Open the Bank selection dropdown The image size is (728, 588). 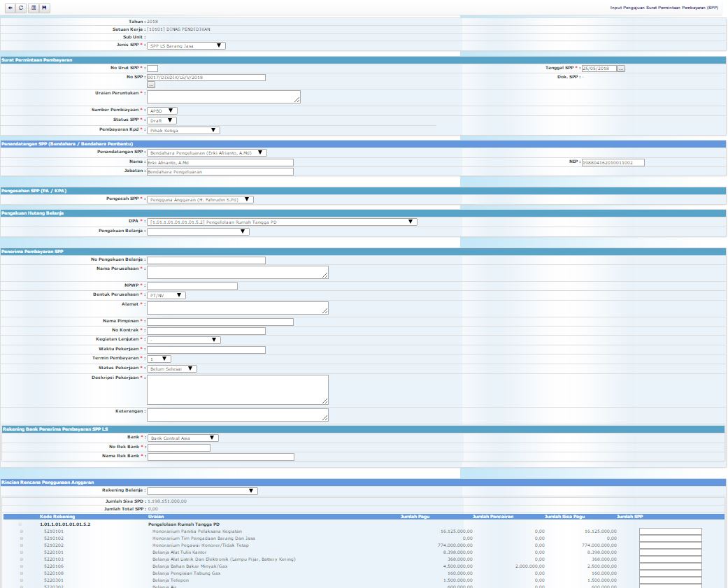[183, 438]
